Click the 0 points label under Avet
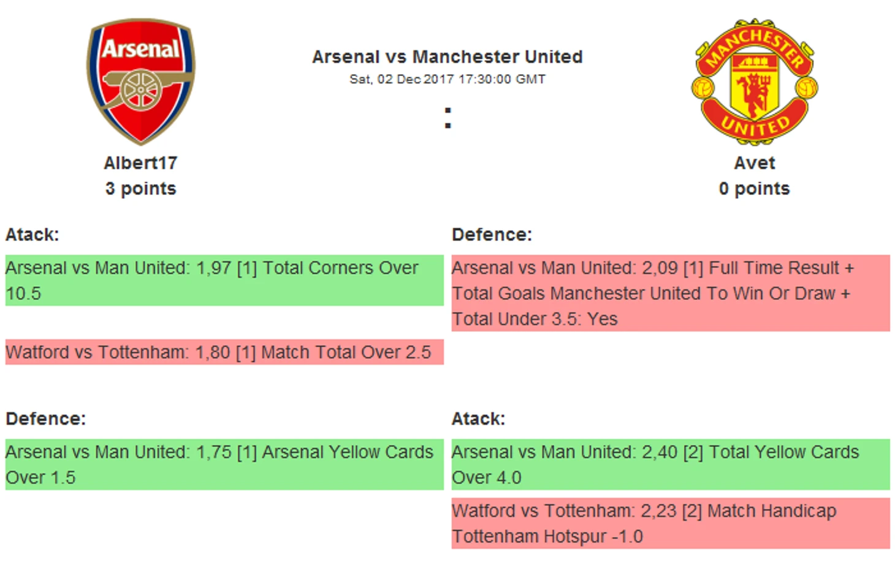 (x=755, y=188)
